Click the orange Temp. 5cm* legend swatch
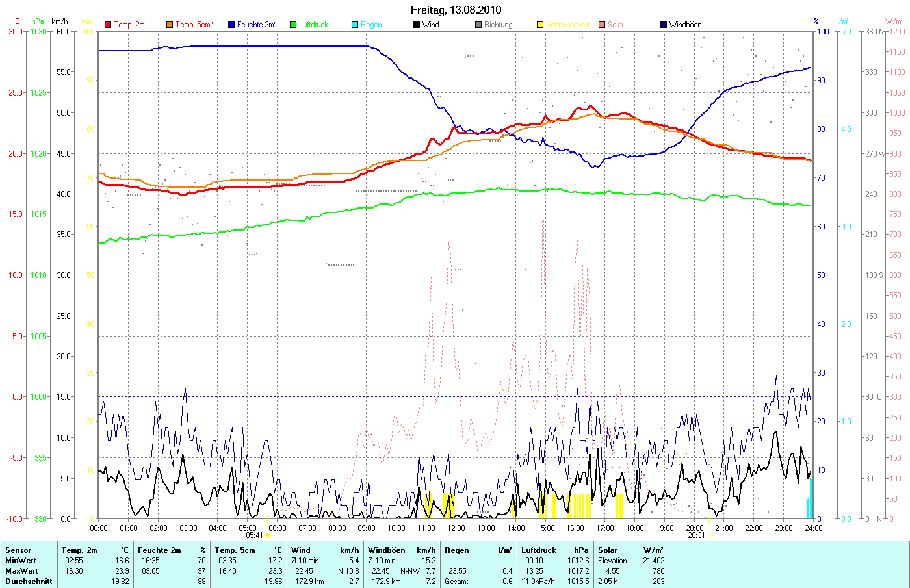The height and width of the screenshot is (588, 910). pyautogui.click(x=170, y=25)
